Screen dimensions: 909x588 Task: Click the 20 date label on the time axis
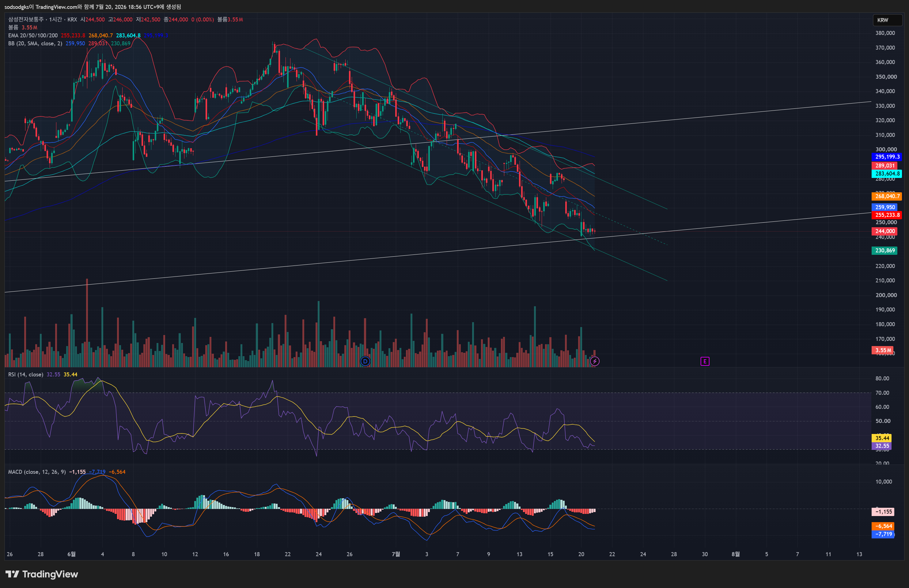pos(581,554)
